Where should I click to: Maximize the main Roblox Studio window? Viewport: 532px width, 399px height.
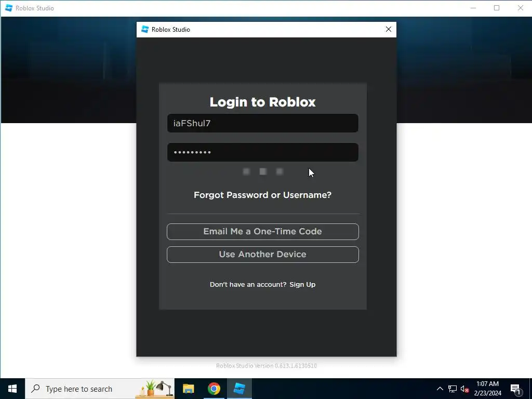click(497, 8)
